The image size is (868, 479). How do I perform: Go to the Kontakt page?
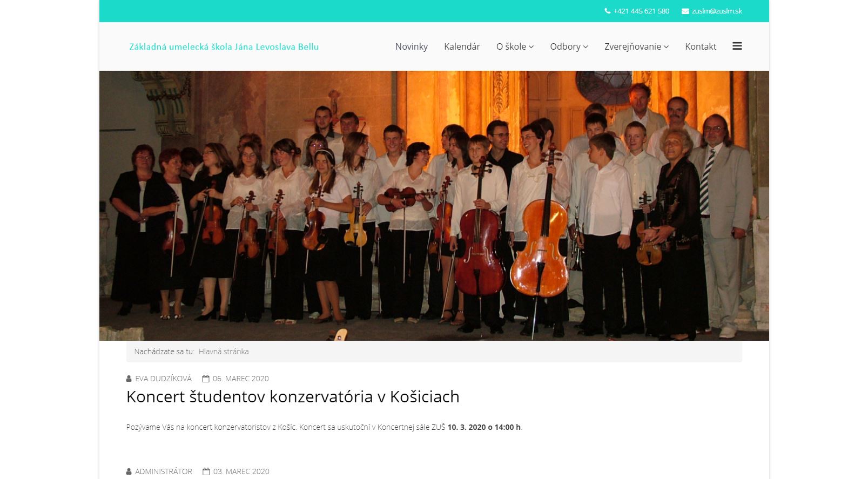coord(701,46)
